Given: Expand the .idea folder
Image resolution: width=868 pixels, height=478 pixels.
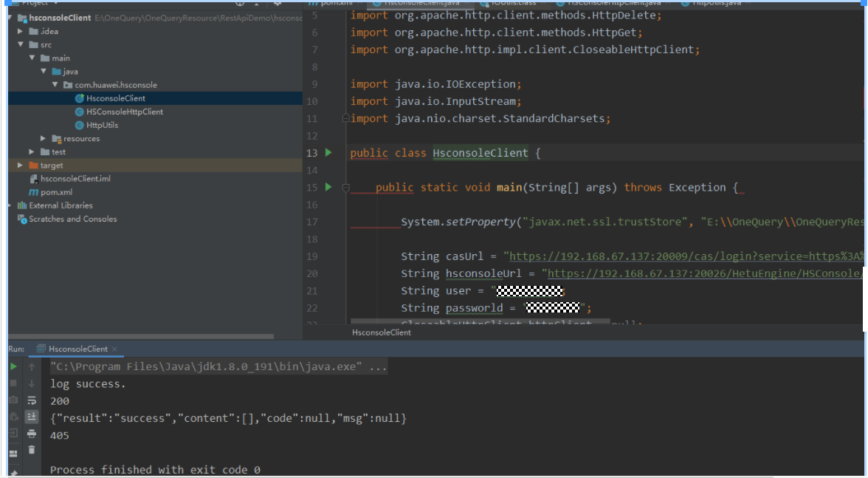Looking at the screenshot, I should point(21,32).
